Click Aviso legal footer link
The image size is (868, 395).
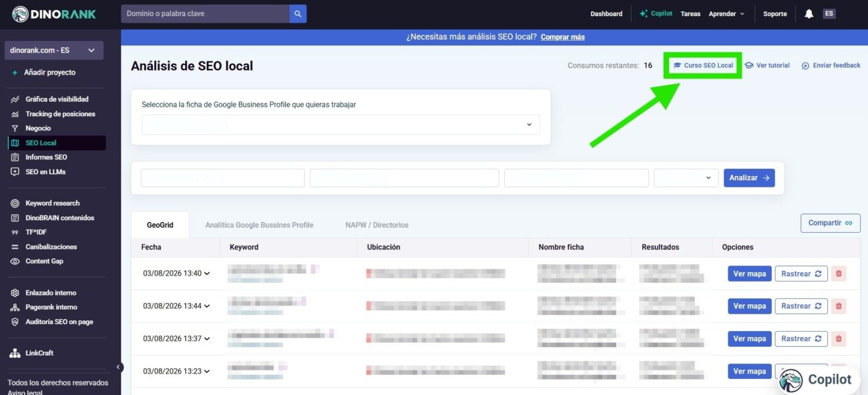25,392
